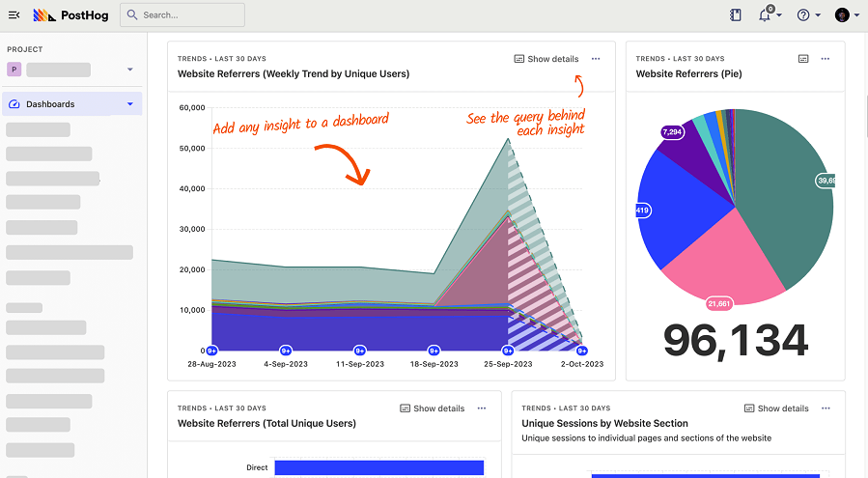Expand the project switcher dropdown
The width and height of the screenshot is (868, 478).
(130, 70)
